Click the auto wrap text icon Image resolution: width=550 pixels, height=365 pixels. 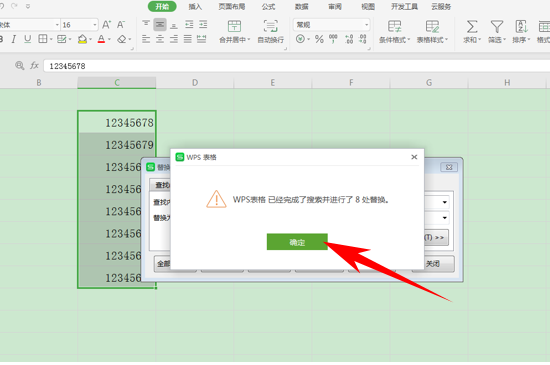point(270,26)
